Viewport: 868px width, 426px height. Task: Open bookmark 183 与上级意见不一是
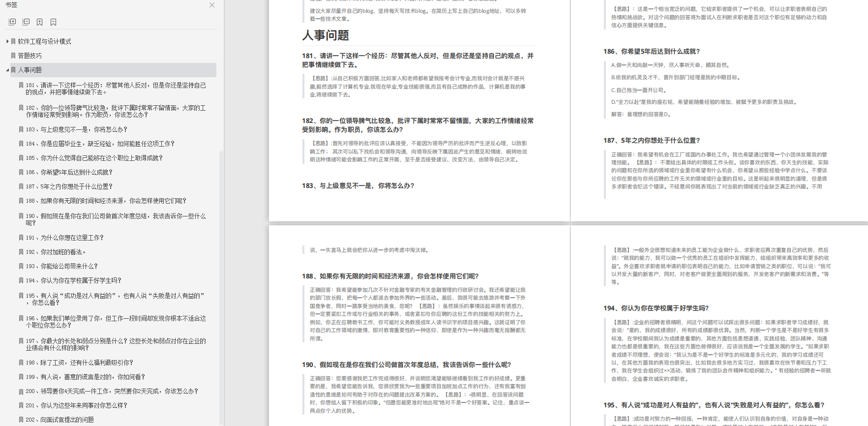tap(76, 129)
